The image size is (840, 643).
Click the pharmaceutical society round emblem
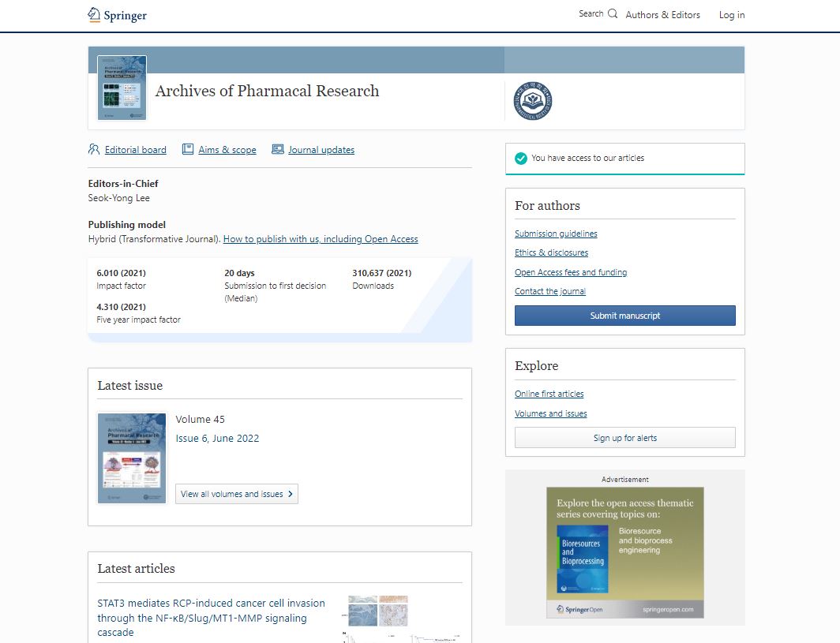click(533, 101)
